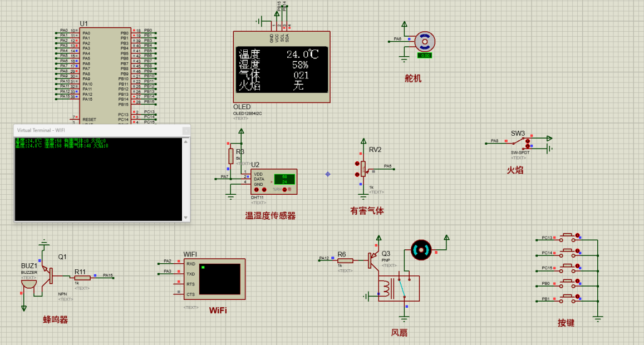This screenshot has width=644, height=345.
Task: Select the servo motor component
Action: pyautogui.click(x=425, y=42)
